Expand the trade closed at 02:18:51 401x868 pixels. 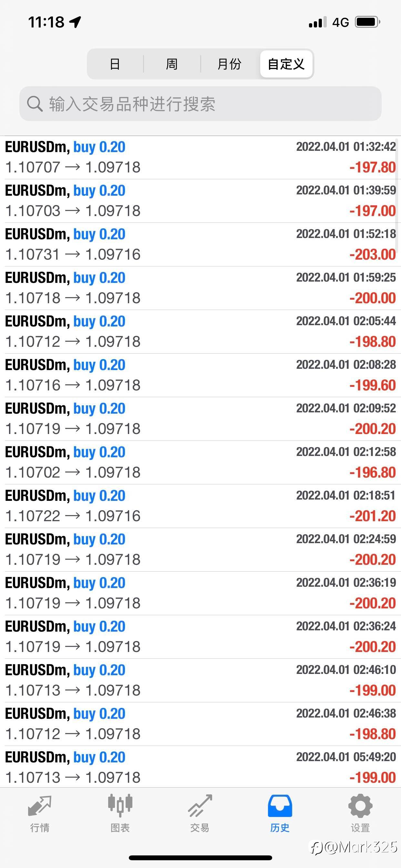tap(200, 506)
